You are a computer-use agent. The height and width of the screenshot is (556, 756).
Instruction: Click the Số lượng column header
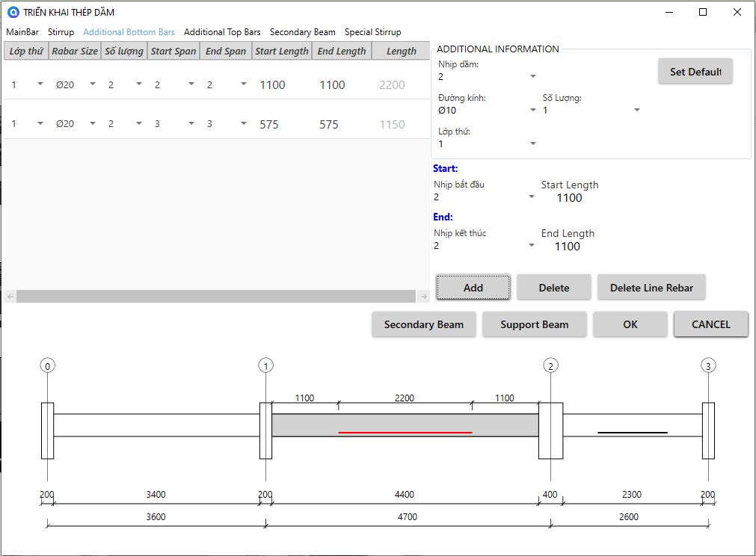pyautogui.click(x=124, y=51)
